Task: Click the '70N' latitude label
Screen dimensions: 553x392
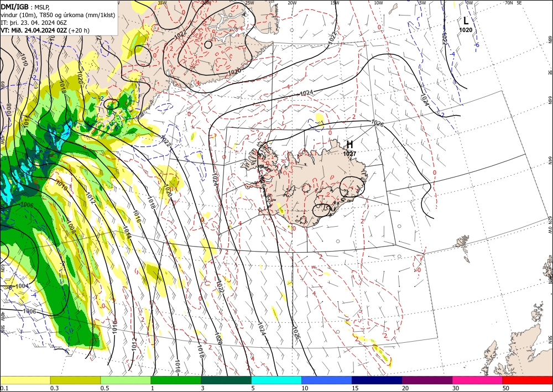Action: tap(509, 3)
